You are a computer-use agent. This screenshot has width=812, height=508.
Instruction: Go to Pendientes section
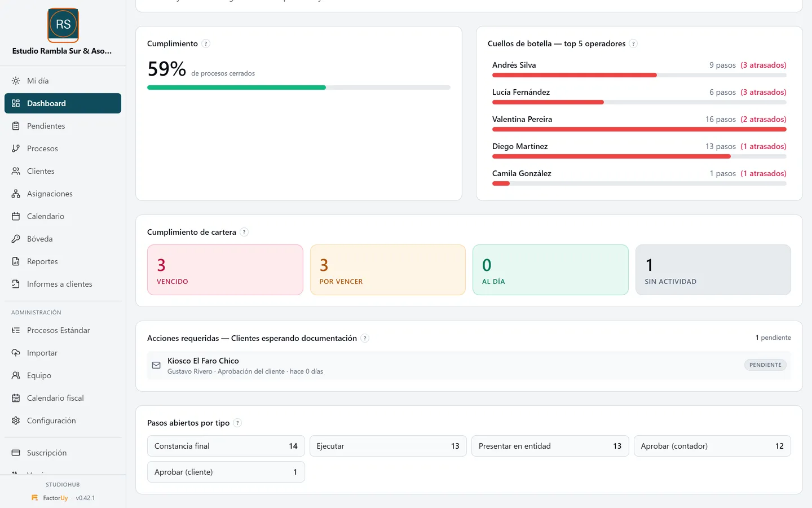(63, 126)
